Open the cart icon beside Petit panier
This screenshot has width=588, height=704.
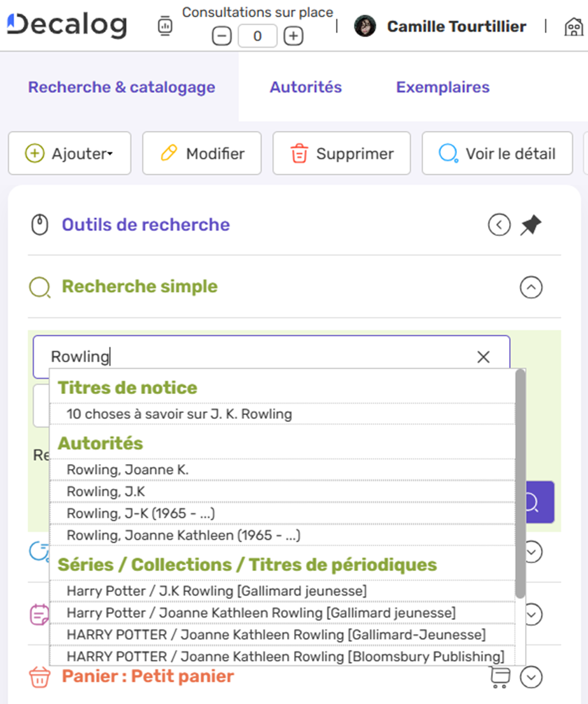tap(501, 677)
